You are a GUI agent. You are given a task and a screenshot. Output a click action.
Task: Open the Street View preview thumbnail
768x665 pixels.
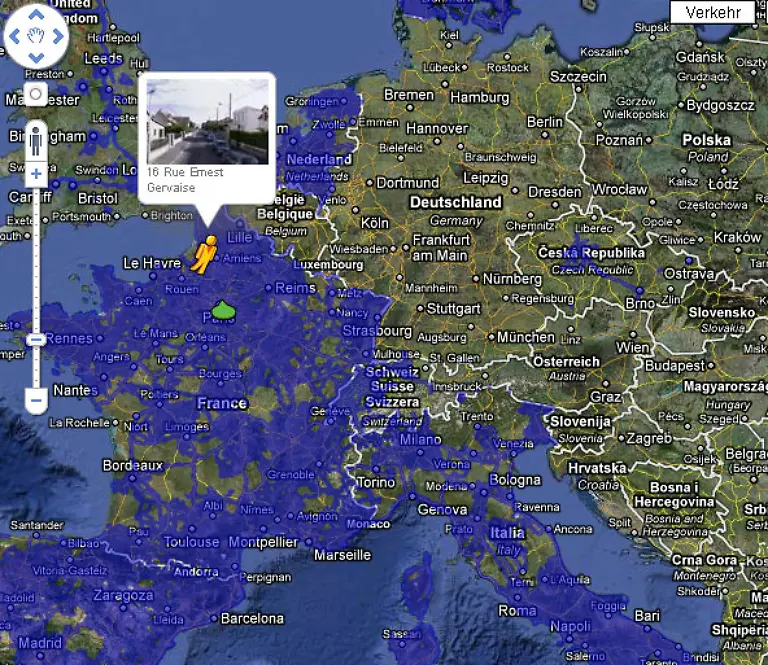pyautogui.click(x=207, y=121)
